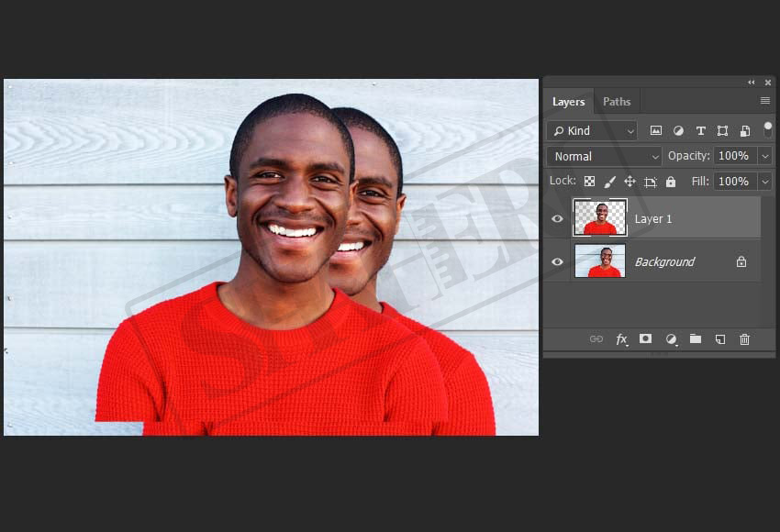Image resolution: width=780 pixels, height=532 pixels.
Task: Add a layer style with fx icon
Action: click(621, 339)
